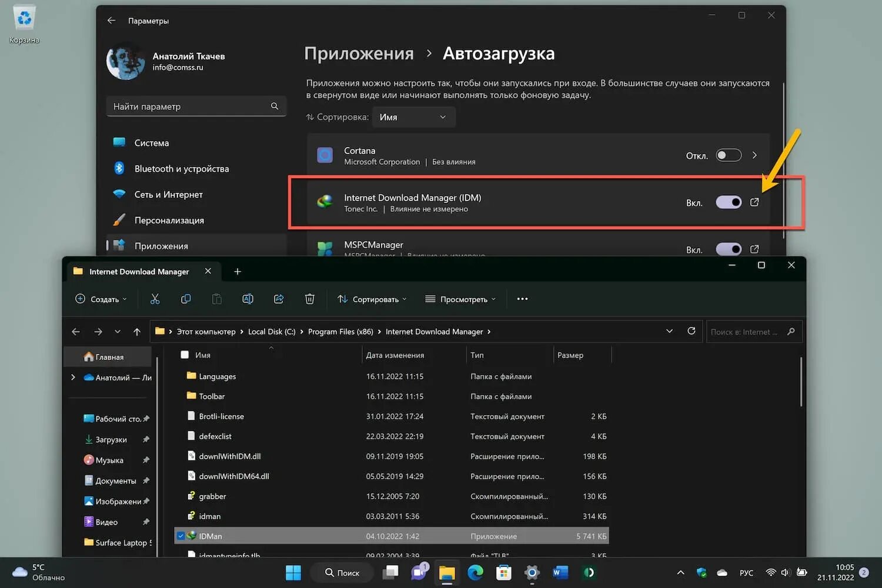
Task: Click the IDM green icon in the taskbar
Action: point(589,573)
